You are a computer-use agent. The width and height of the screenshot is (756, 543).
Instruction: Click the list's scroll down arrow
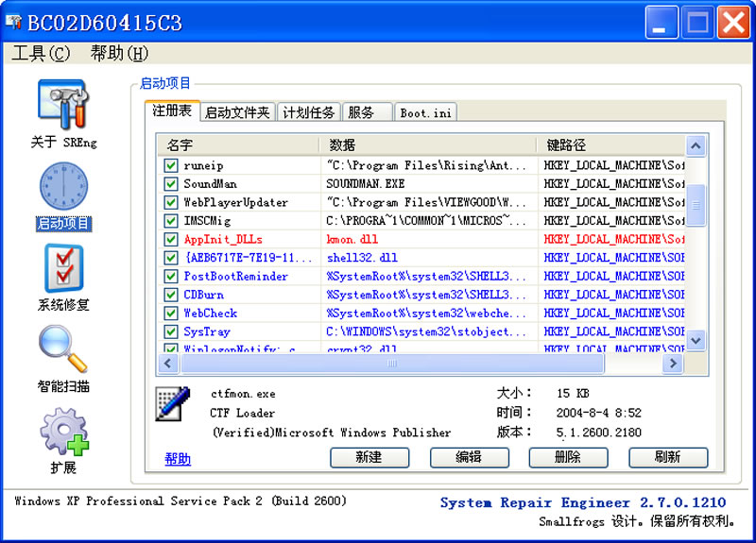(x=696, y=340)
